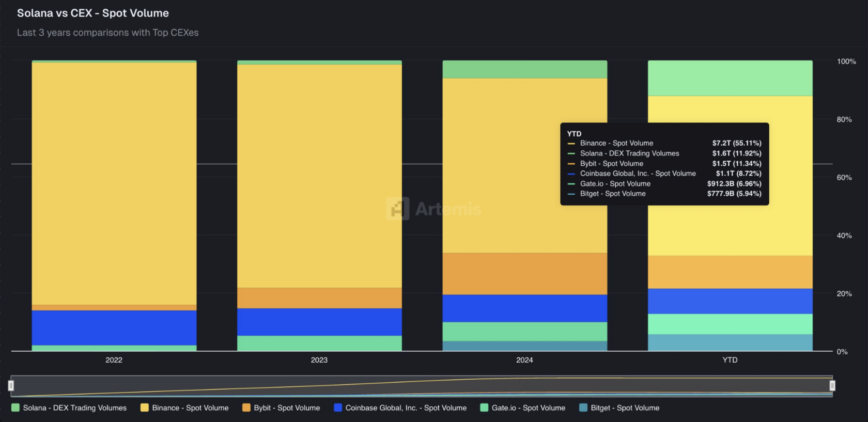The height and width of the screenshot is (422, 868).
Task: Select the 2022 Binance yellow bar segment
Action: (x=114, y=183)
